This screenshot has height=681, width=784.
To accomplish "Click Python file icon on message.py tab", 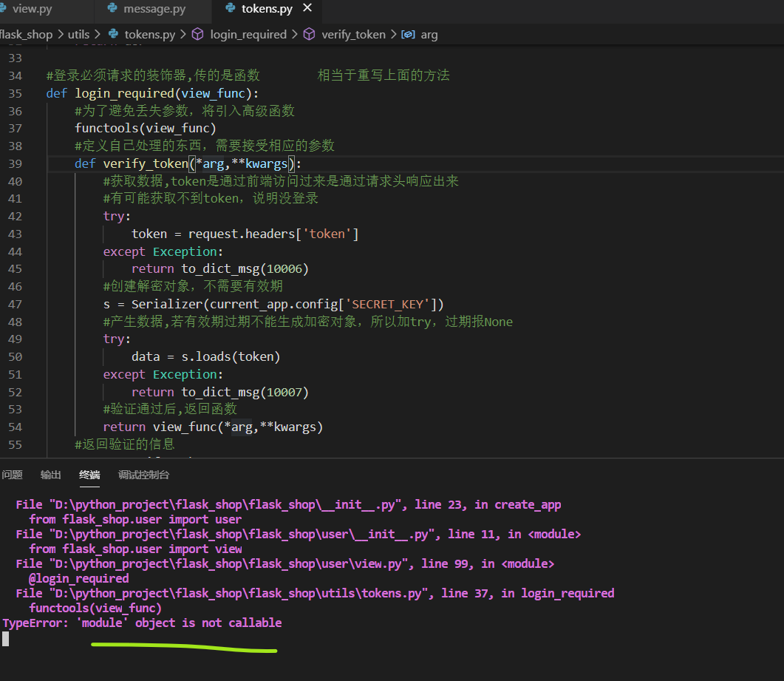I will pos(112,8).
